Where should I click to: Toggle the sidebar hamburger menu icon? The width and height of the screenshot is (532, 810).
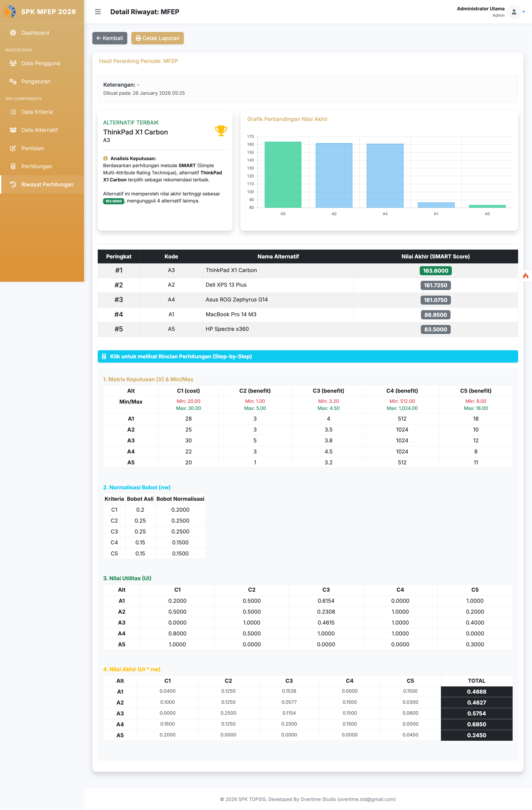[x=98, y=12]
